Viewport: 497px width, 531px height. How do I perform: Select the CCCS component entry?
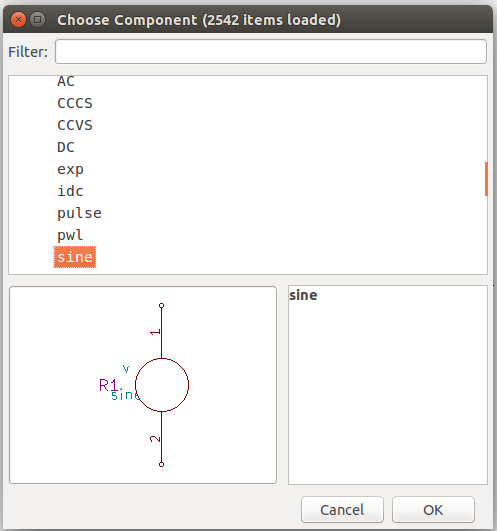(x=75, y=103)
